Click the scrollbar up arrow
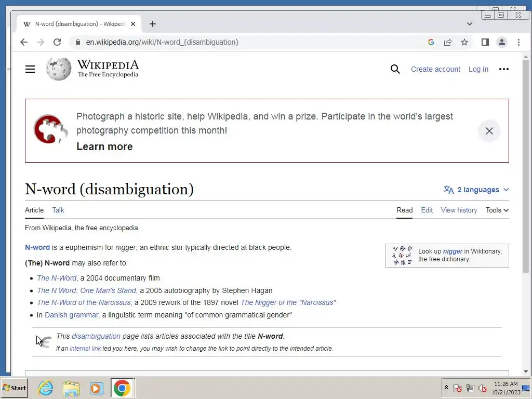The height and width of the screenshot is (399, 532). pos(526,57)
